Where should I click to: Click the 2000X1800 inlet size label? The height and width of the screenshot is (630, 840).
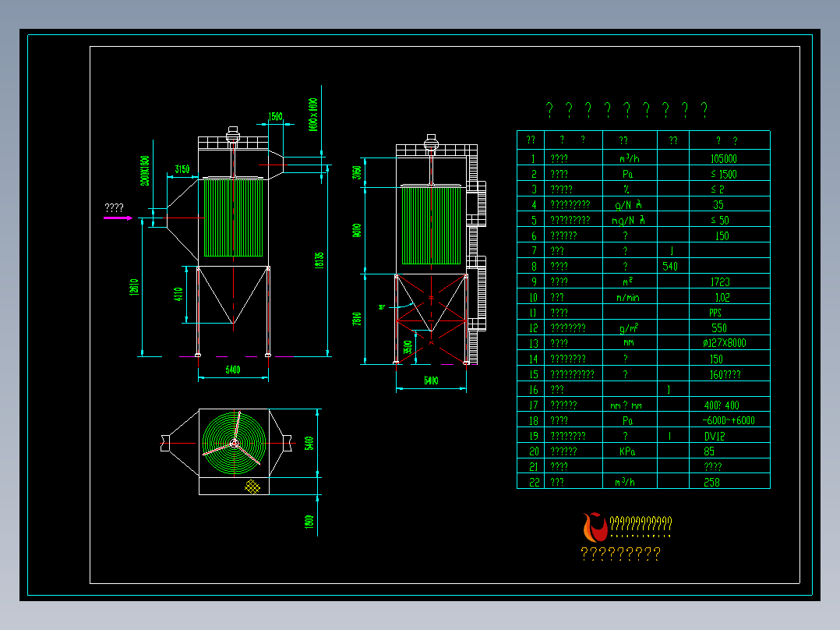tap(144, 171)
